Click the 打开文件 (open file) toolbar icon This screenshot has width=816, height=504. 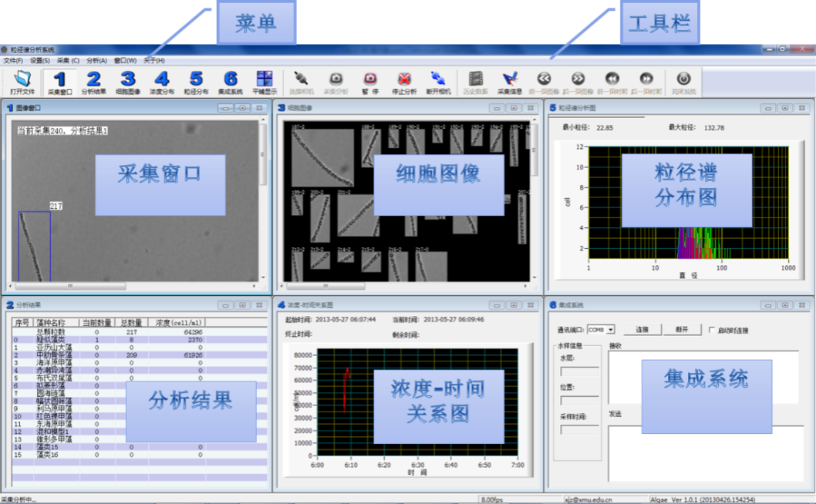(x=23, y=81)
